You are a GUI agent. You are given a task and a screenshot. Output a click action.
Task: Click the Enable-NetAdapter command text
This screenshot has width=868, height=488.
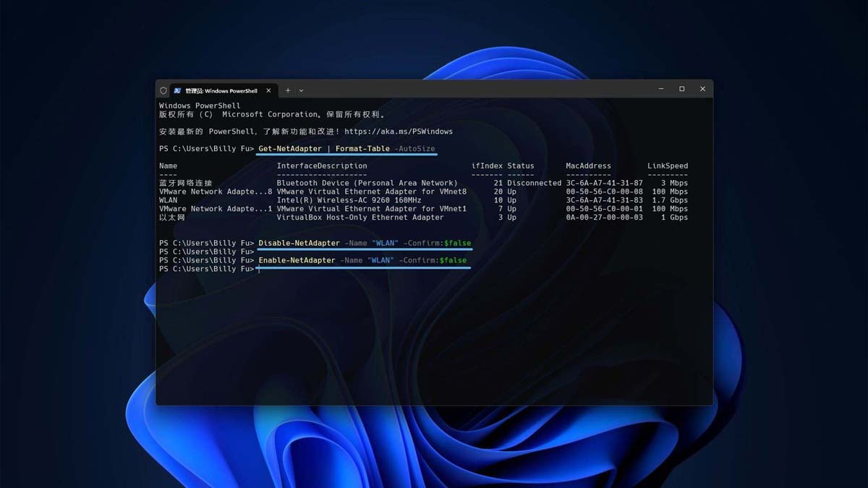click(x=297, y=260)
